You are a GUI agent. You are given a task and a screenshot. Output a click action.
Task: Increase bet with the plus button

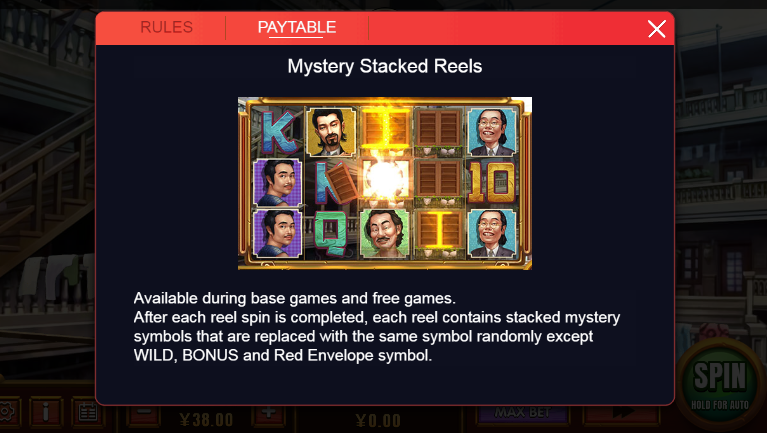[268, 414]
